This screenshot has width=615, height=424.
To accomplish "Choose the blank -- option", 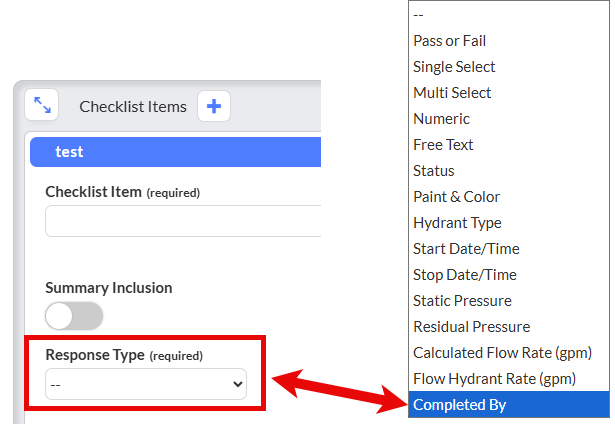I will click(x=508, y=15).
